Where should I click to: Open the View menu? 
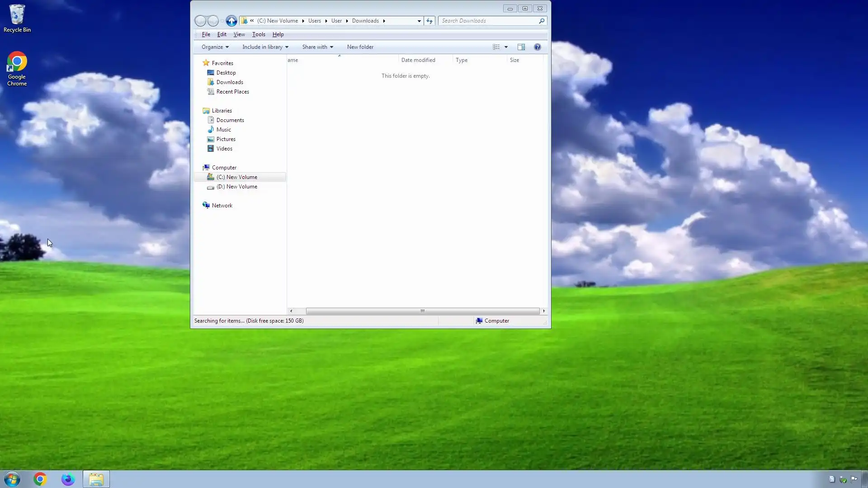pyautogui.click(x=239, y=34)
